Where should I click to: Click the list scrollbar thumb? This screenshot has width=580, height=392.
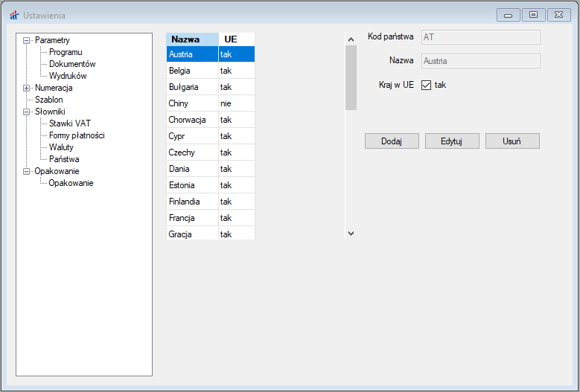click(x=351, y=77)
